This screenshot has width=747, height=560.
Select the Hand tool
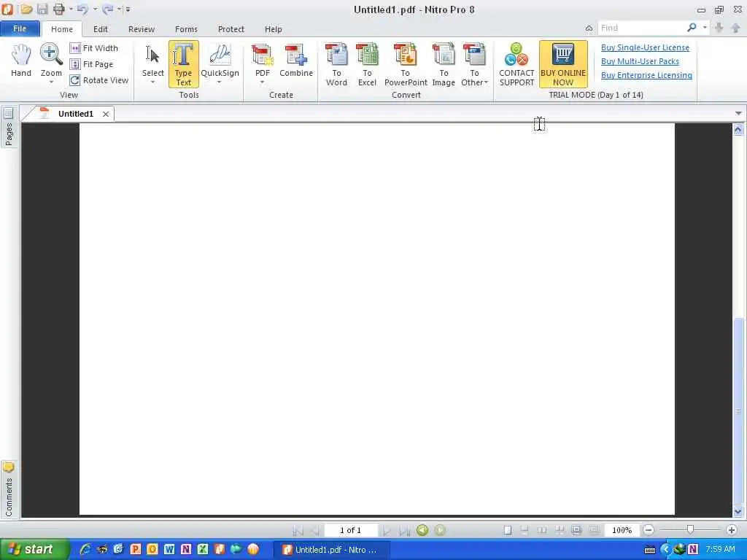(x=21, y=61)
